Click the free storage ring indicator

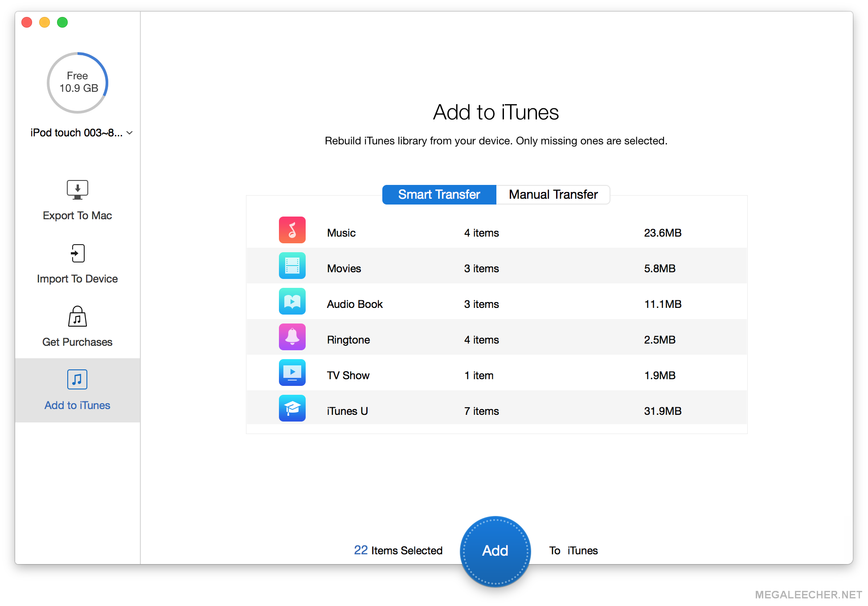point(78,83)
